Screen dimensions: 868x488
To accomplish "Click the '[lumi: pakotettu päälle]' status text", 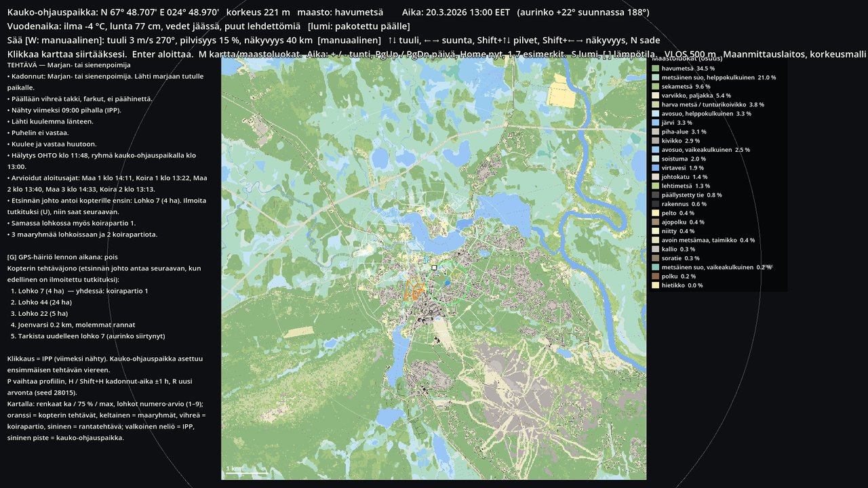I will tap(359, 26).
